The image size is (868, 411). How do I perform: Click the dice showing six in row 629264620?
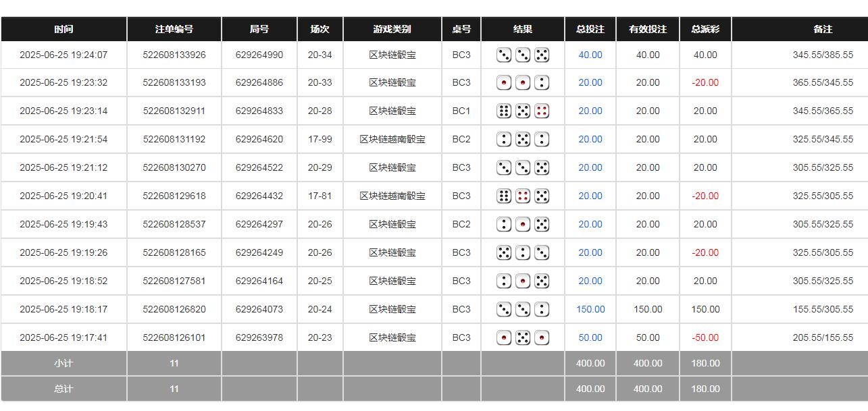[x=522, y=139]
